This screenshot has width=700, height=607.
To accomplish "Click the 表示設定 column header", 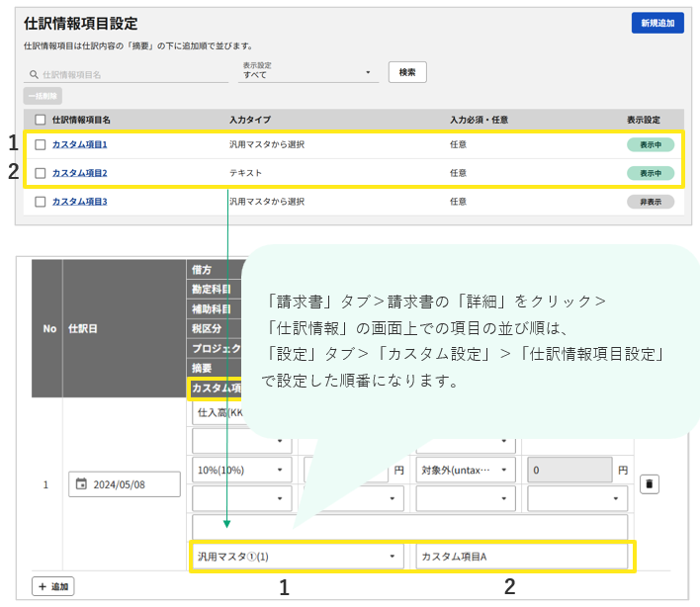I will (x=644, y=120).
